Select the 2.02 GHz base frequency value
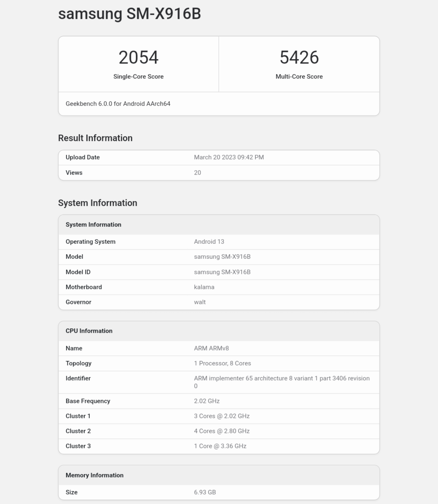The height and width of the screenshot is (504, 438). [207, 401]
